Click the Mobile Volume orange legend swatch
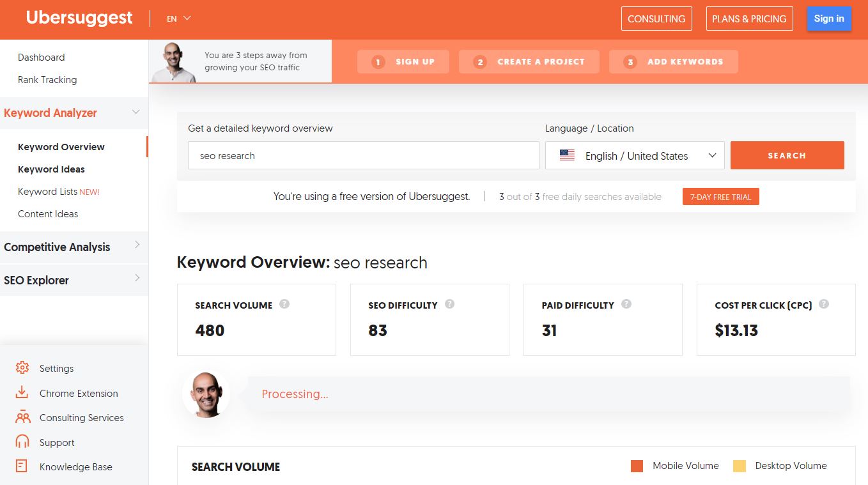The width and height of the screenshot is (868, 485). tap(637, 466)
